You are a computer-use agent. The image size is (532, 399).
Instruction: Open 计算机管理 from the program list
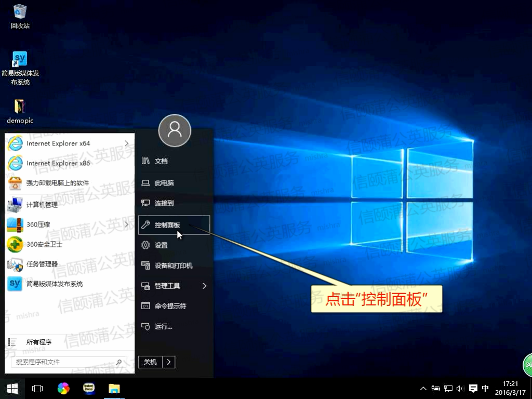[x=42, y=205]
